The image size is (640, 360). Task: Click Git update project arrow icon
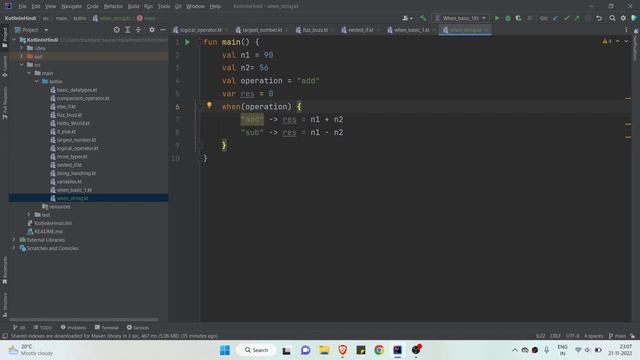[x=555, y=18]
